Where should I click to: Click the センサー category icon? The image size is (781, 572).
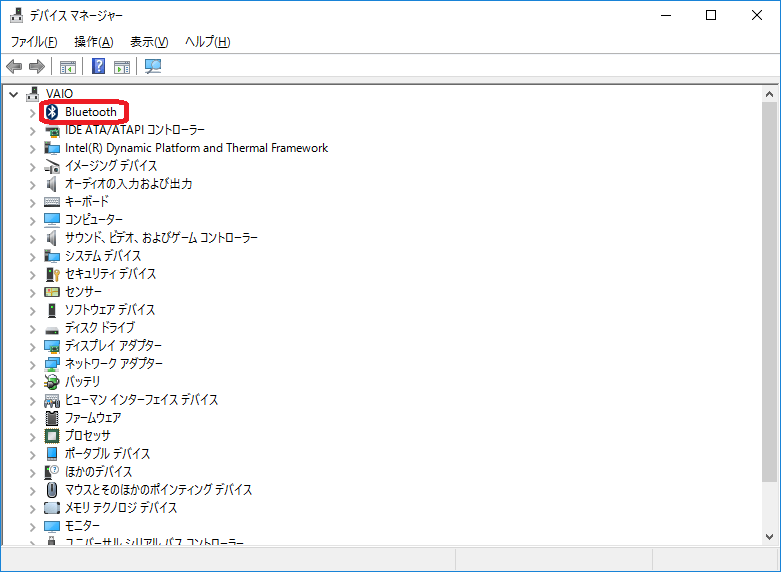coord(52,292)
